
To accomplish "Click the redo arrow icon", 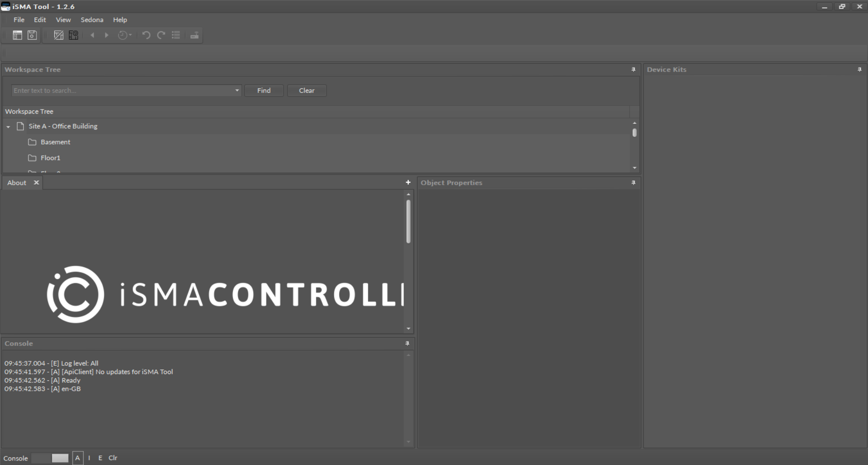I will (x=161, y=35).
